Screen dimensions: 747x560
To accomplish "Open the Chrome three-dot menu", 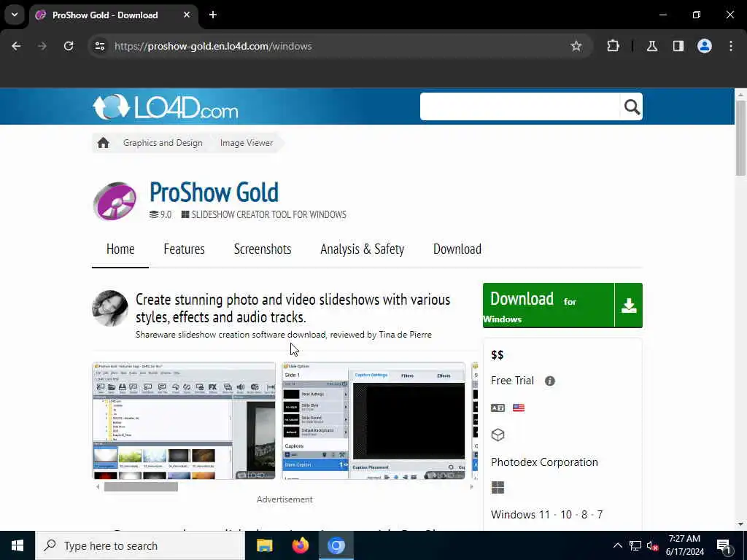I will 731,46.
